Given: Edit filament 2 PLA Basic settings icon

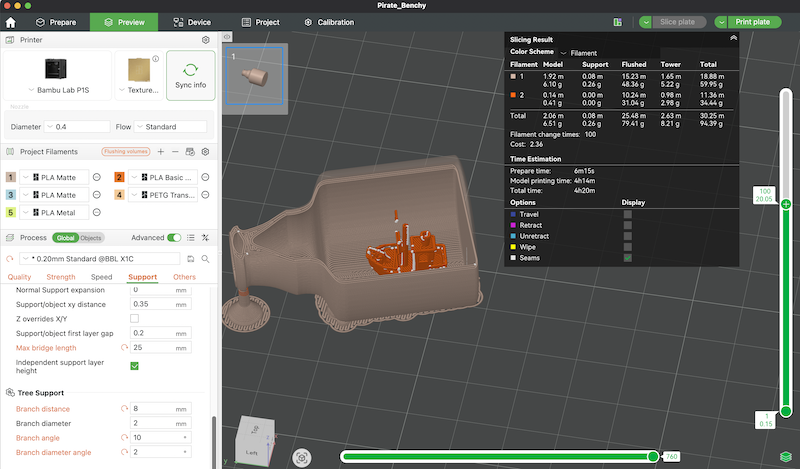Looking at the screenshot, I should click(x=205, y=177).
